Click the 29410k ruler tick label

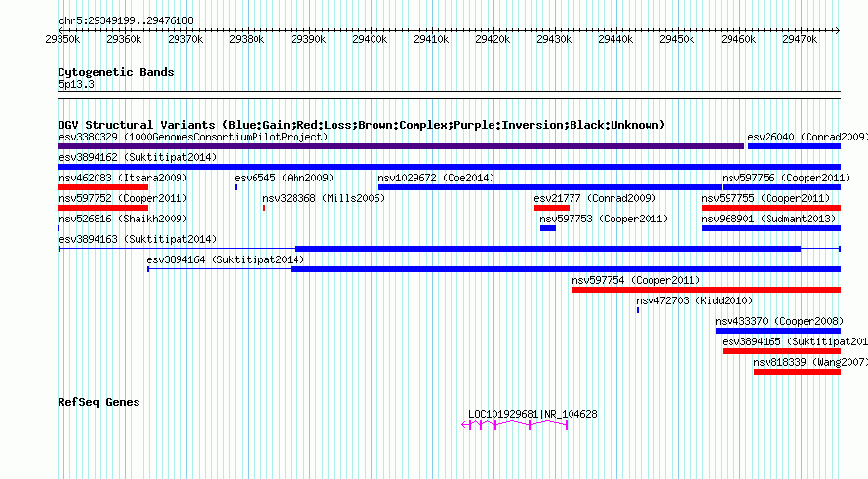[431, 39]
